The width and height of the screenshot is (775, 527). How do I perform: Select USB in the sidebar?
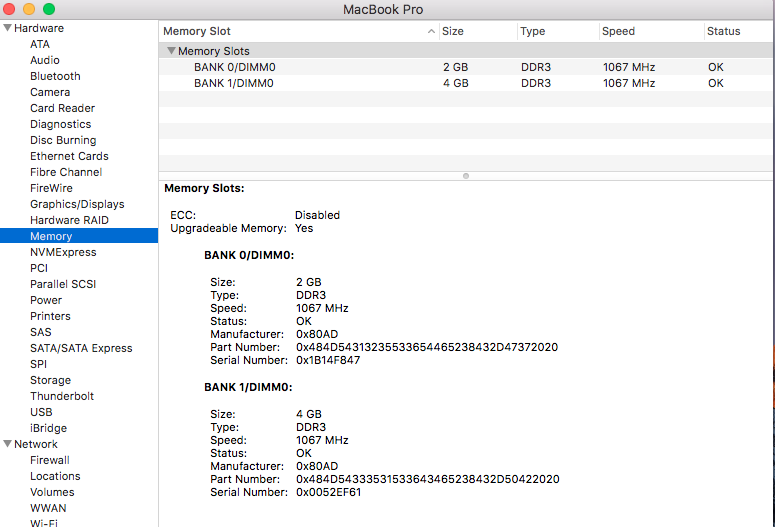point(41,412)
